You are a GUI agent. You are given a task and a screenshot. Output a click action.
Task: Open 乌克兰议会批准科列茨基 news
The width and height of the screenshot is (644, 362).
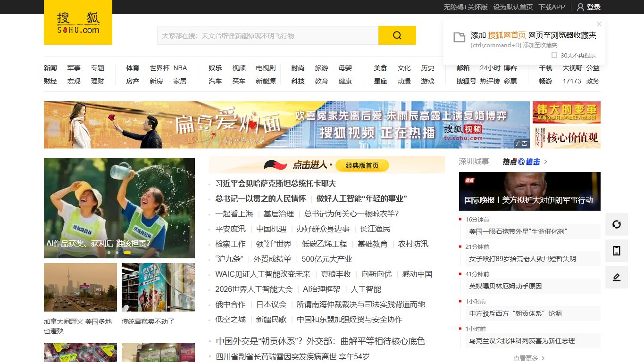522,341
